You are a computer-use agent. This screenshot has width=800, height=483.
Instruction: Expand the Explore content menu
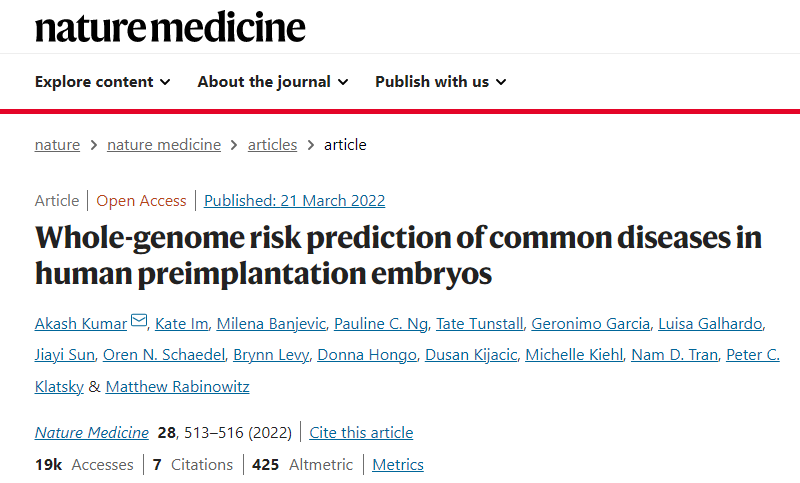(x=102, y=82)
